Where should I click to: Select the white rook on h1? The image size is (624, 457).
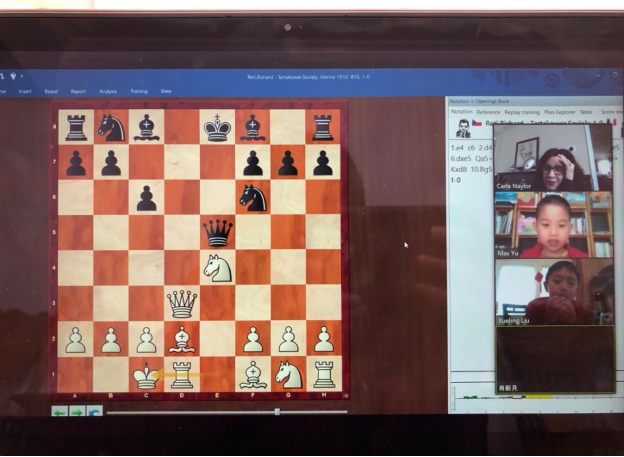[x=324, y=375]
